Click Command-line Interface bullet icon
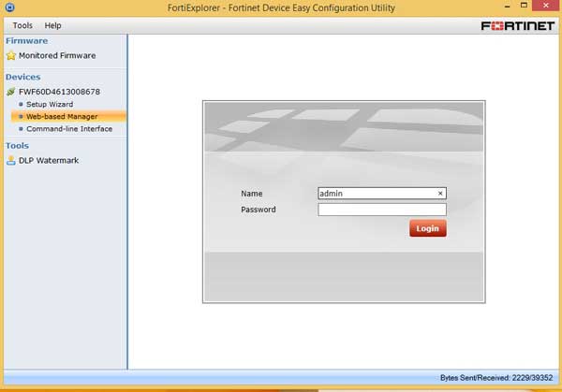Screen dimensions: 562x392 pyautogui.click(x=21, y=129)
